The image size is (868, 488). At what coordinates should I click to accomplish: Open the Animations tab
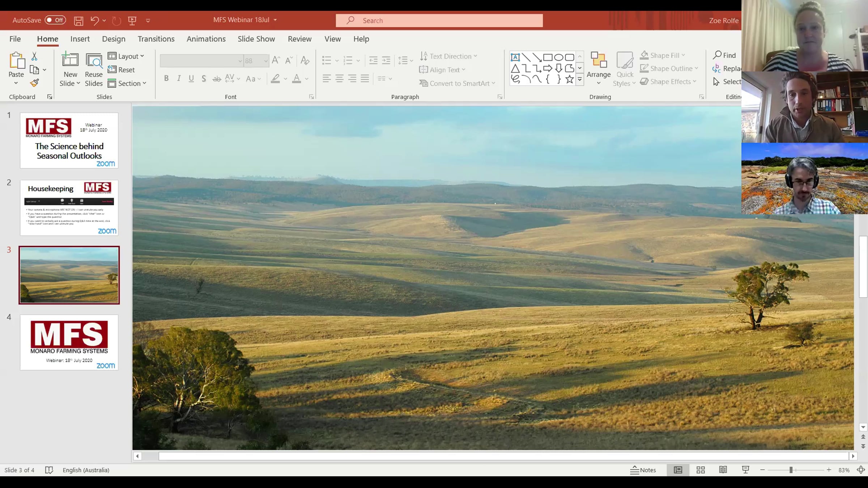coord(206,39)
